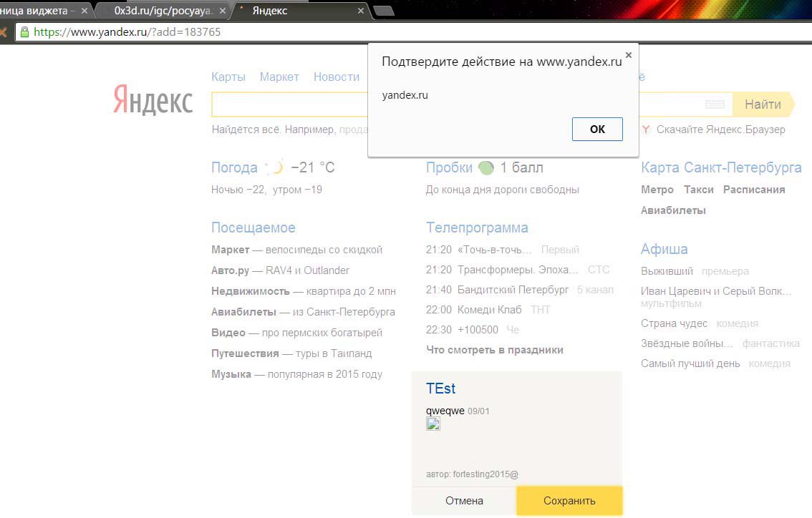Close the Яндекс browser tab
The image size is (812, 518).
[x=360, y=11]
